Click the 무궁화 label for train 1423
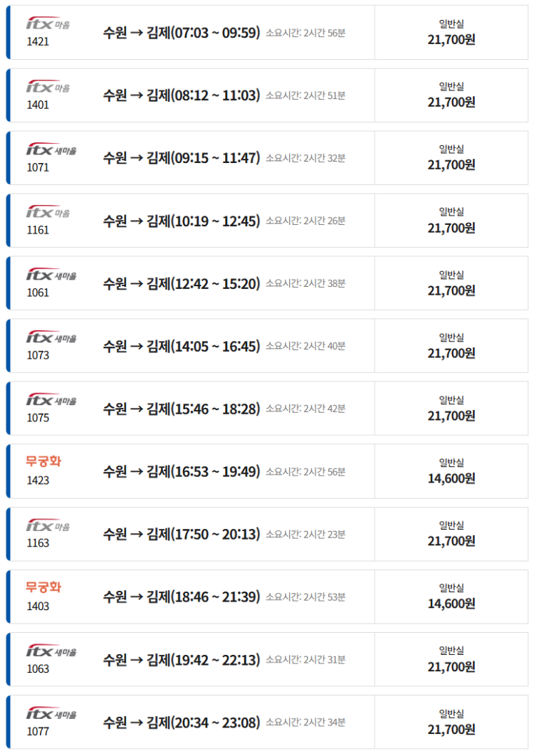 click(x=43, y=463)
